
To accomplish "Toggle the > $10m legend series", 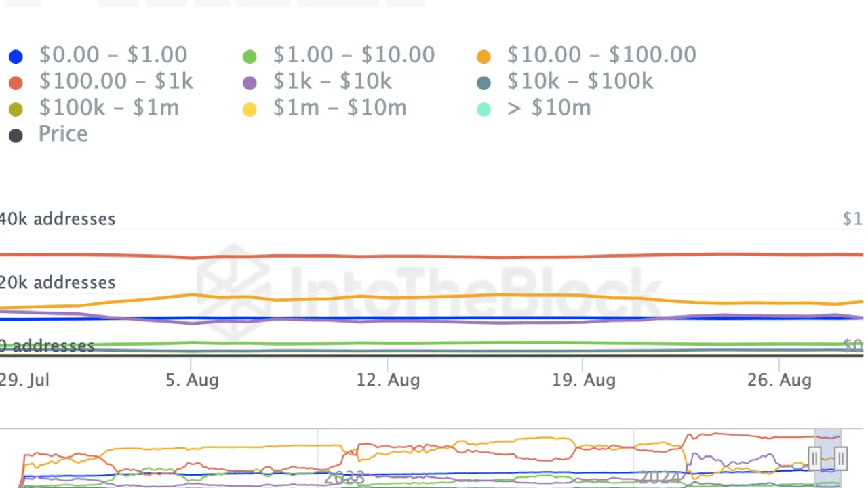I will (x=534, y=108).
